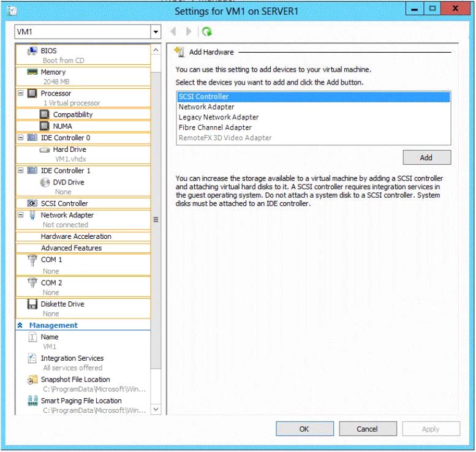This screenshot has width=476, height=452.
Task: Collapse the IDE Controller 1 node
Action: 20,170
